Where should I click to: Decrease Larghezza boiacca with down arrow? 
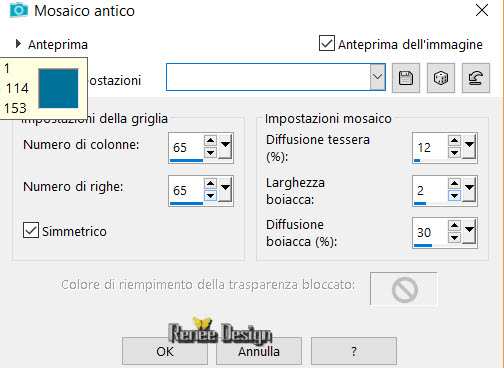[454, 196]
